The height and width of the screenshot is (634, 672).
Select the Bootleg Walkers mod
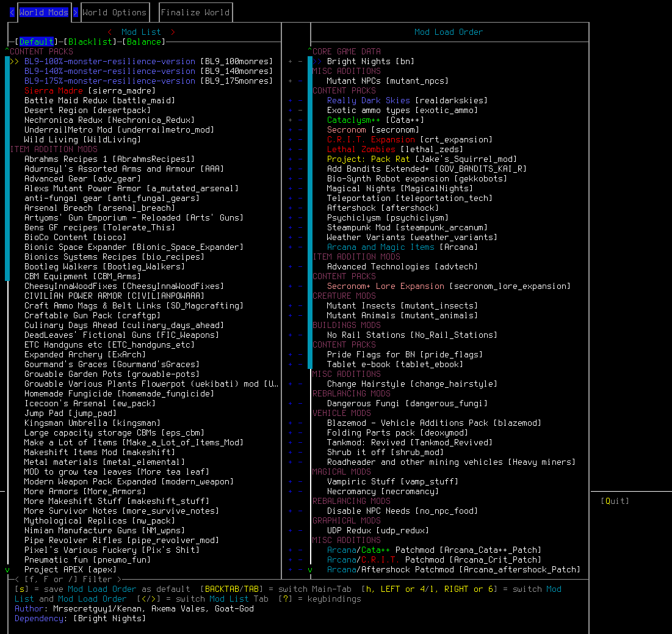104,266
